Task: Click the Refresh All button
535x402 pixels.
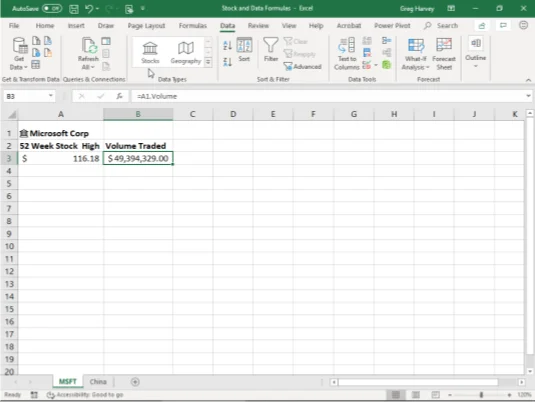Action: coord(88,54)
